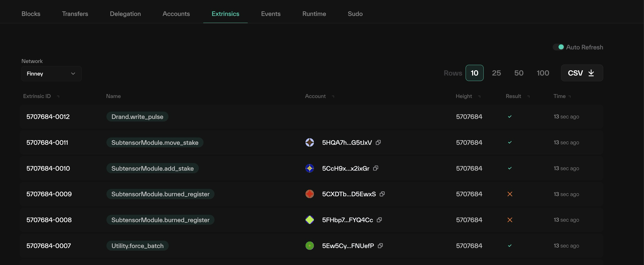Sort by Extrinsic ID column arrow
The height and width of the screenshot is (265, 644).
point(58,96)
